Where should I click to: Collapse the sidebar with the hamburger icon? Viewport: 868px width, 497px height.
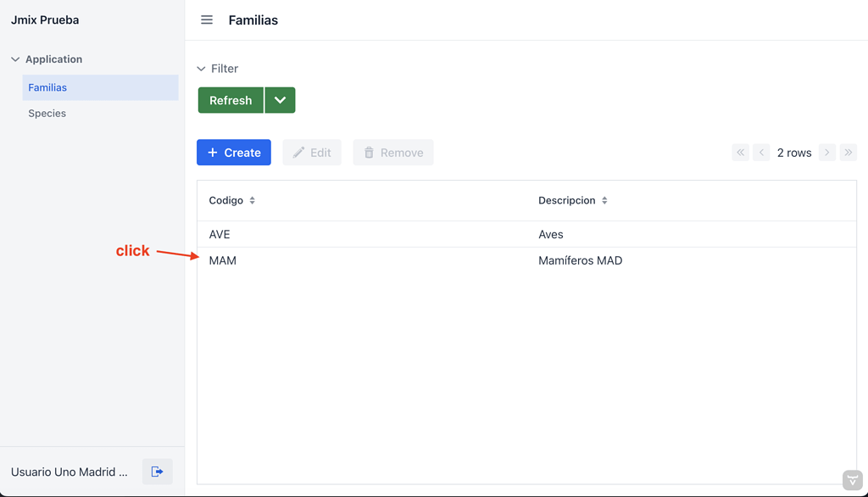tap(206, 20)
